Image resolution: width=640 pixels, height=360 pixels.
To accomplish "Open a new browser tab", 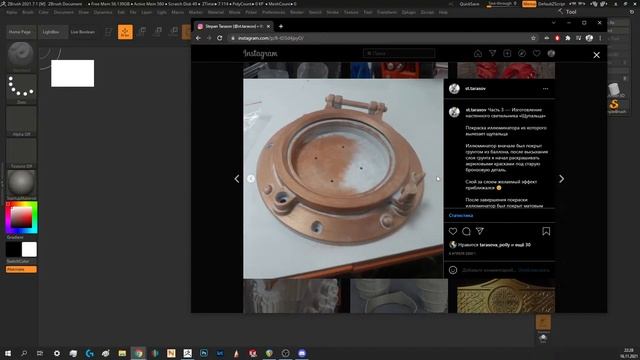I will click(281, 26).
